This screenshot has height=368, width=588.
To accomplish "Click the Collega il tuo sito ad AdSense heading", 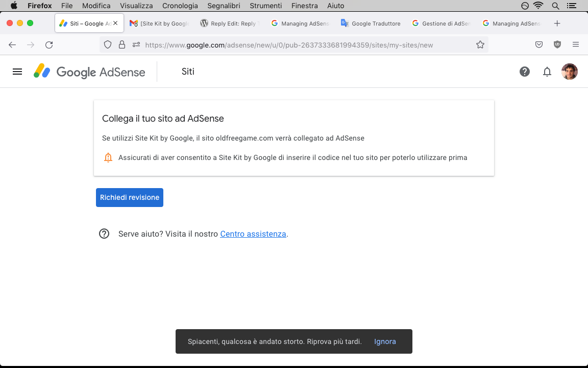I will point(163,118).
